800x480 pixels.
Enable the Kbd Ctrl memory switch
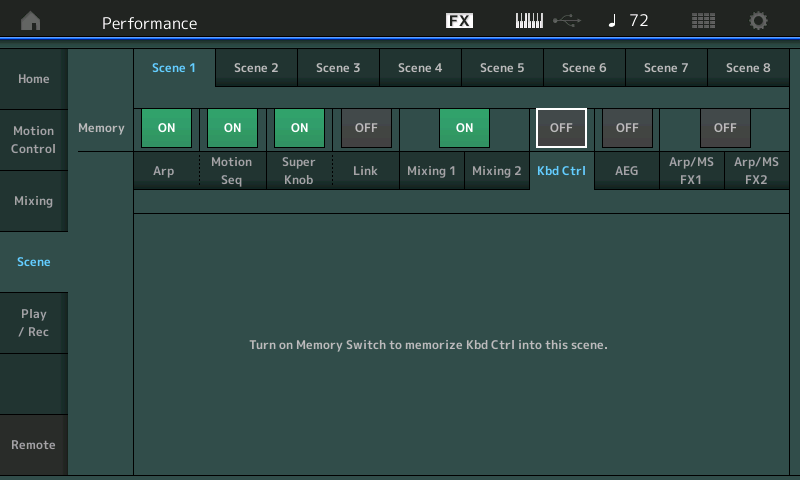coord(561,128)
